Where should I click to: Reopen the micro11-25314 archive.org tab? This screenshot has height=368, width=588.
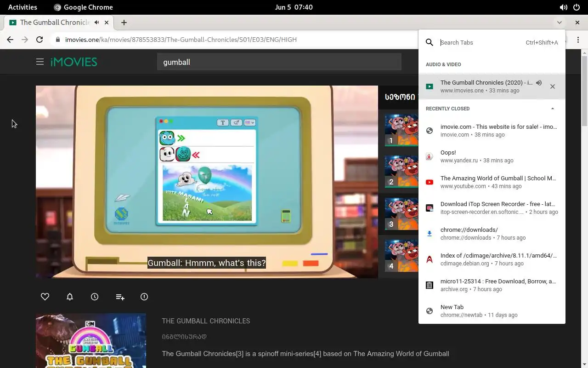pos(492,285)
